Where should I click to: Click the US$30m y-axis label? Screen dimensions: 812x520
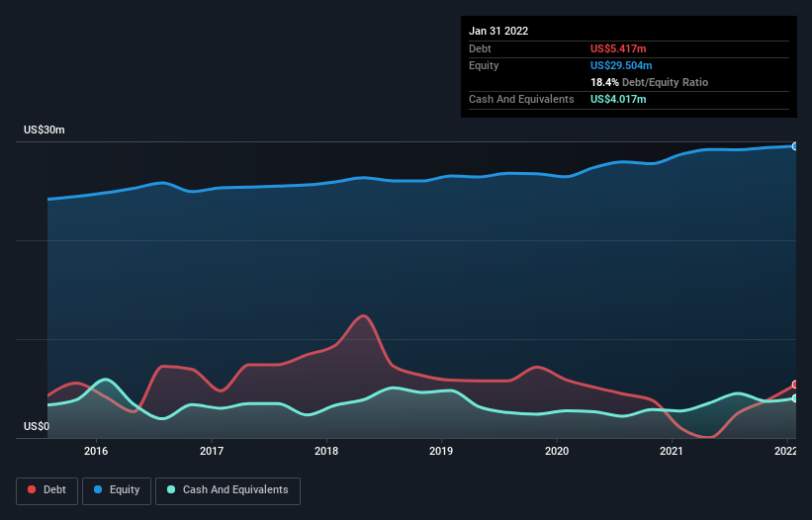(45, 130)
